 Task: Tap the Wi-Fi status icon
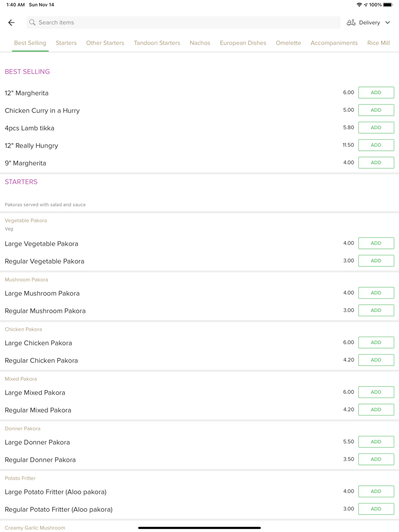tap(359, 5)
